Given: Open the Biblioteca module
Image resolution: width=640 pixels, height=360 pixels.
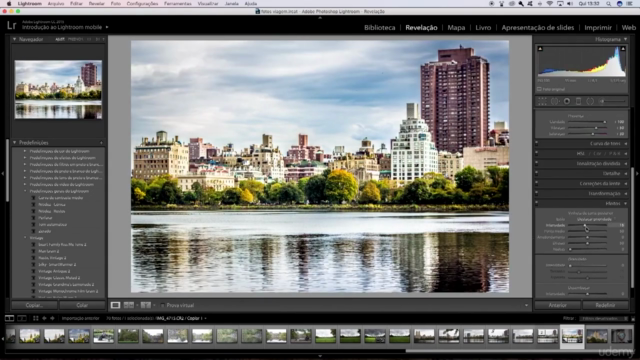Looking at the screenshot, I should (380, 27).
